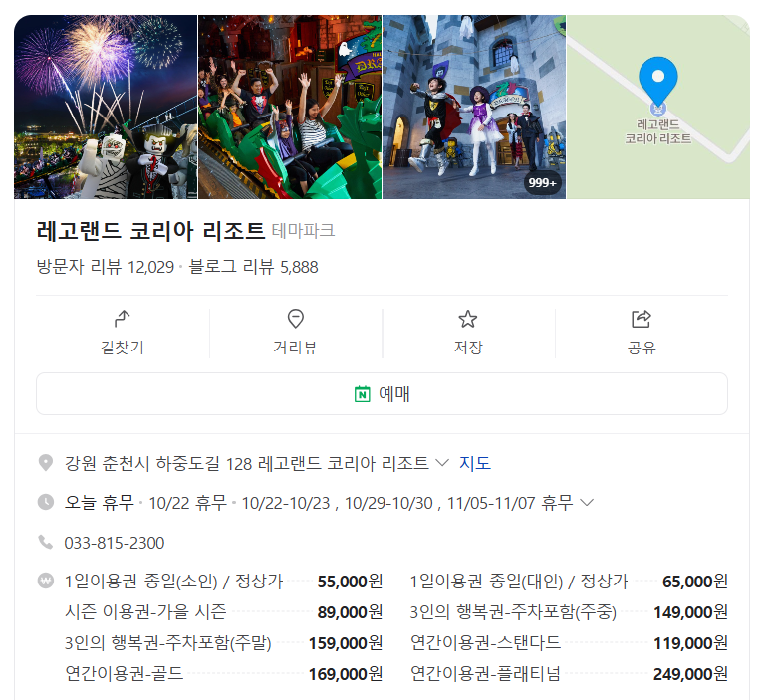The height and width of the screenshot is (700, 770).
Task: Open the map preview of 레고랜드 코리아 리조트
Action: coord(658,107)
